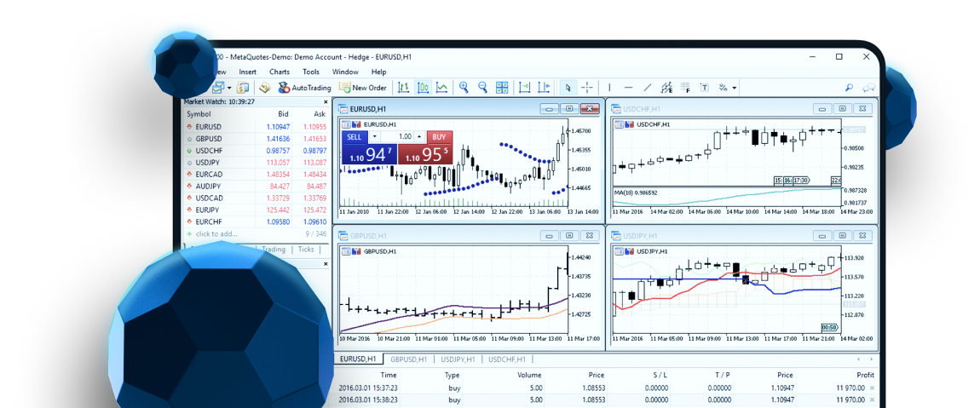Expand the objects dropdown arrow at the toolbar end
Image resolution: width=980 pixels, height=408 pixels.
point(734,88)
